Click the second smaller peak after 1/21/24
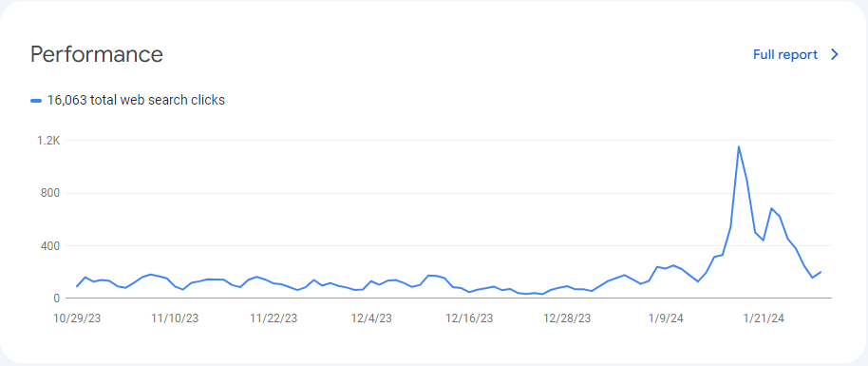 771,208
